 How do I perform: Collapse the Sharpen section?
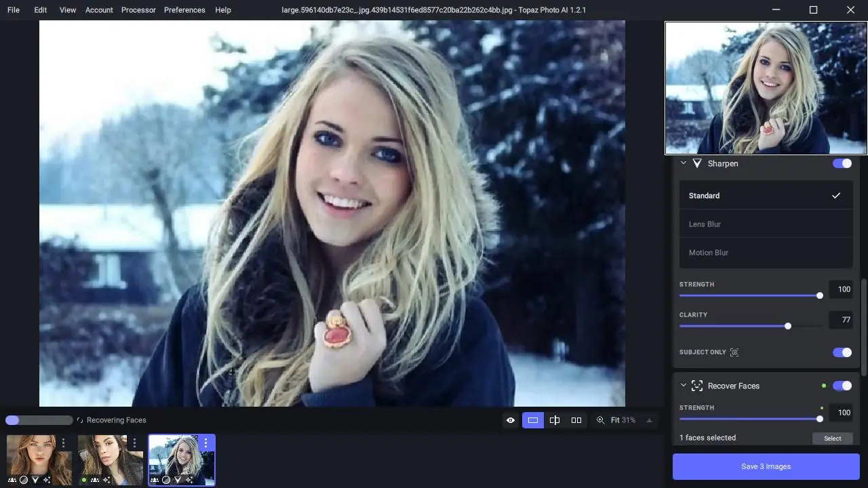point(684,163)
